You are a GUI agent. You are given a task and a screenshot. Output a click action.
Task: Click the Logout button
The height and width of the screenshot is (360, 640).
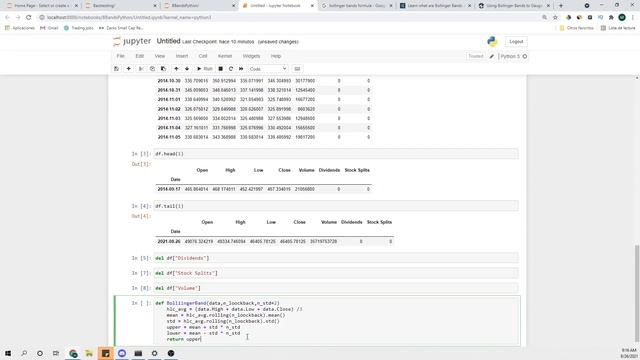[516, 42]
